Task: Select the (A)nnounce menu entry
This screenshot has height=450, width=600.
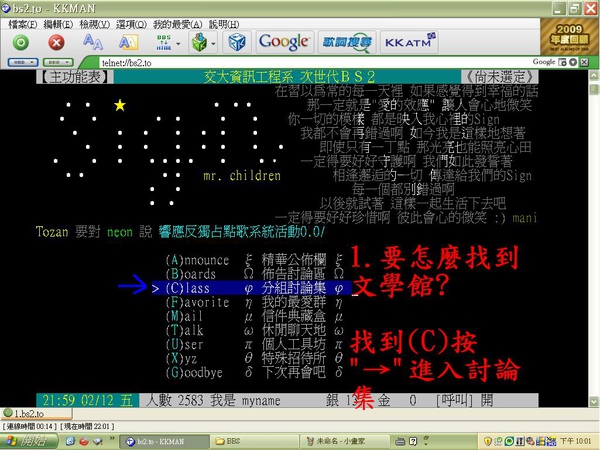Action: pyautogui.click(x=254, y=260)
